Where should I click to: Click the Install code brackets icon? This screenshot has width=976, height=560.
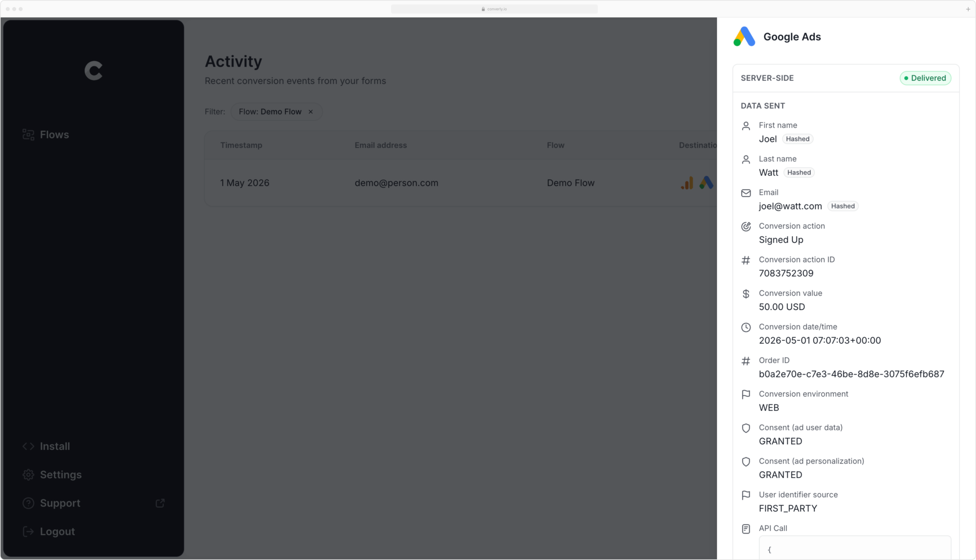pyautogui.click(x=28, y=446)
